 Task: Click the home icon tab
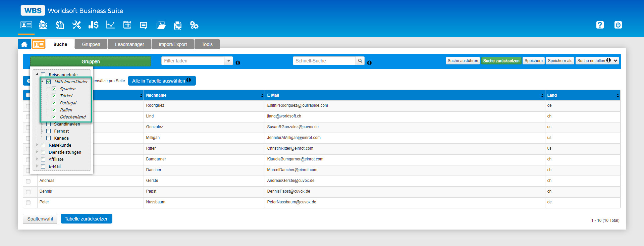24,44
